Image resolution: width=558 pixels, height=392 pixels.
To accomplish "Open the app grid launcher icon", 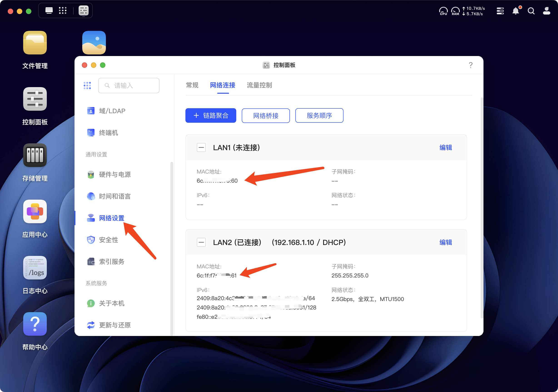I will (x=63, y=10).
